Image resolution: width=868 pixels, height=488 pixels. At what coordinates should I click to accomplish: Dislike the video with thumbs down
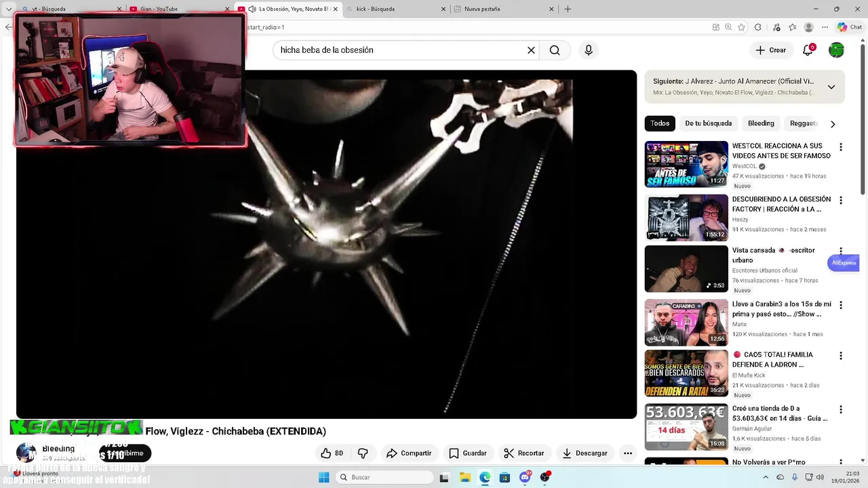[x=363, y=453]
